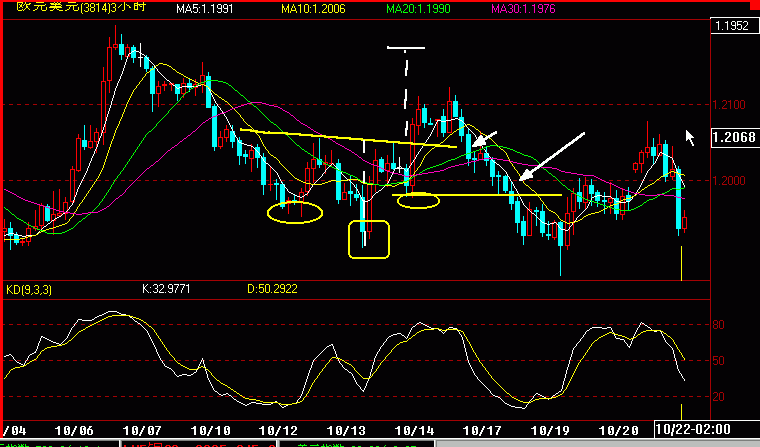Image resolution: width=760 pixels, height=447 pixels.
Task: Click the 1.2100 price axis label
Action: (729, 105)
